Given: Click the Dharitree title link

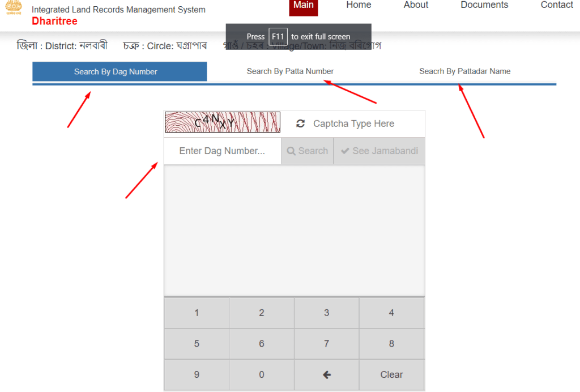Looking at the screenshot, I should (x=54, y=22).
